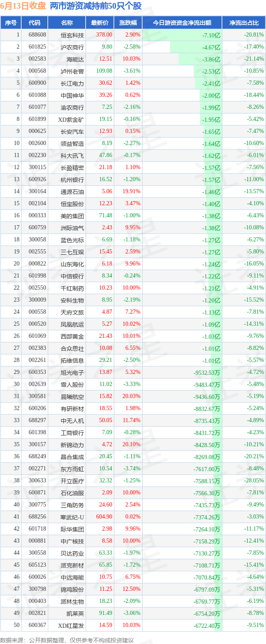Click stock name 凯莱英
The width and height of the screenshot is (266, 644).
coord(75,613)
